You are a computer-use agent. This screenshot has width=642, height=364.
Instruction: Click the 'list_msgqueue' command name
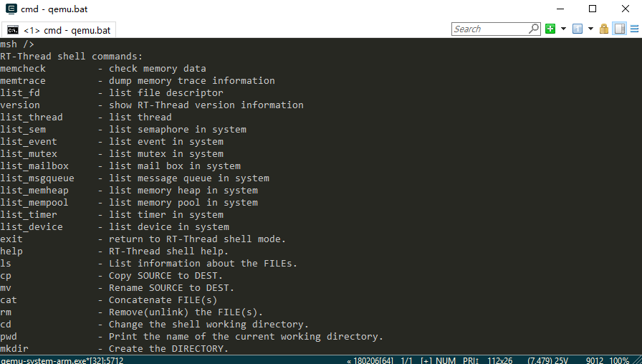tap(37, 178)
